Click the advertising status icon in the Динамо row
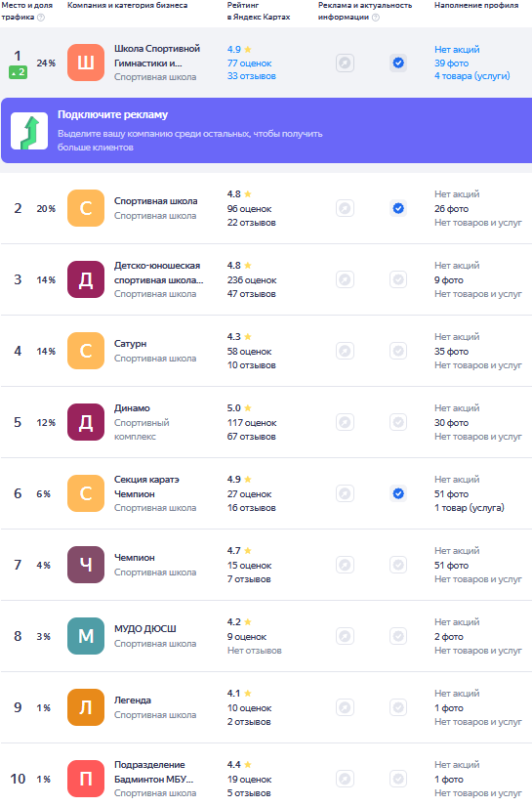Screen dimensions: 532x806 346,422
